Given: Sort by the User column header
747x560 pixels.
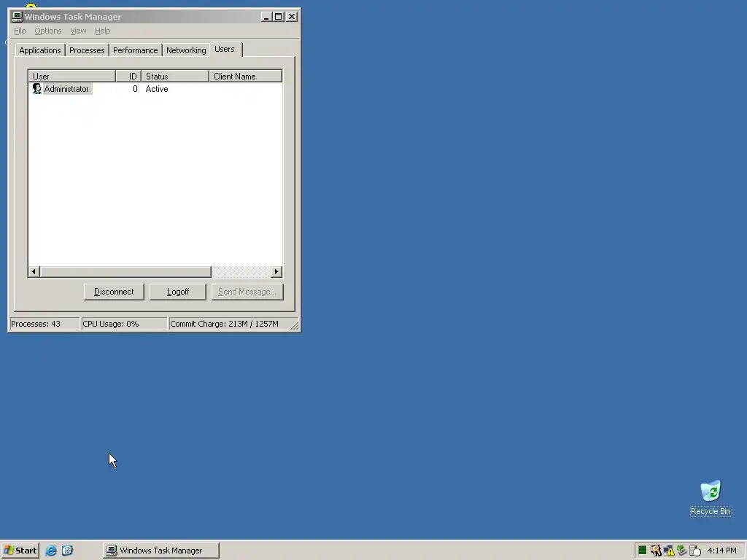Looking at the screenshot, I should [x=72, y=76].
